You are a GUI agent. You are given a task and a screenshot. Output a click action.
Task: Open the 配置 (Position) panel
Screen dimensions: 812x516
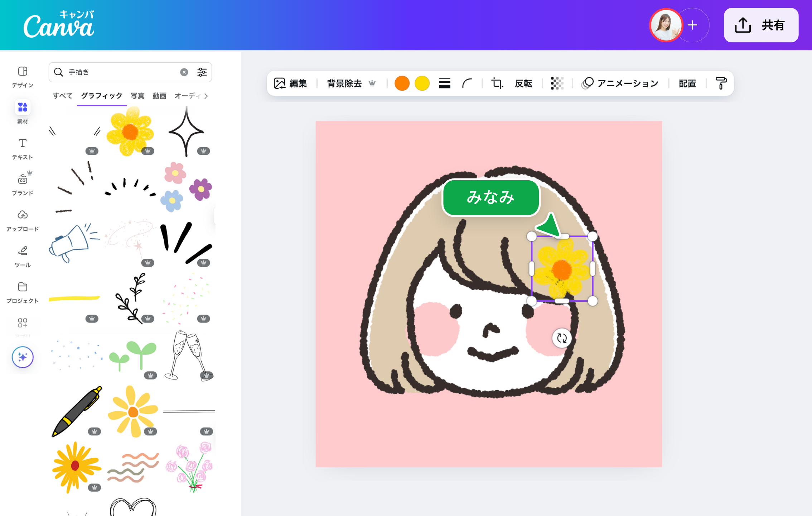(x=687, y=83)
